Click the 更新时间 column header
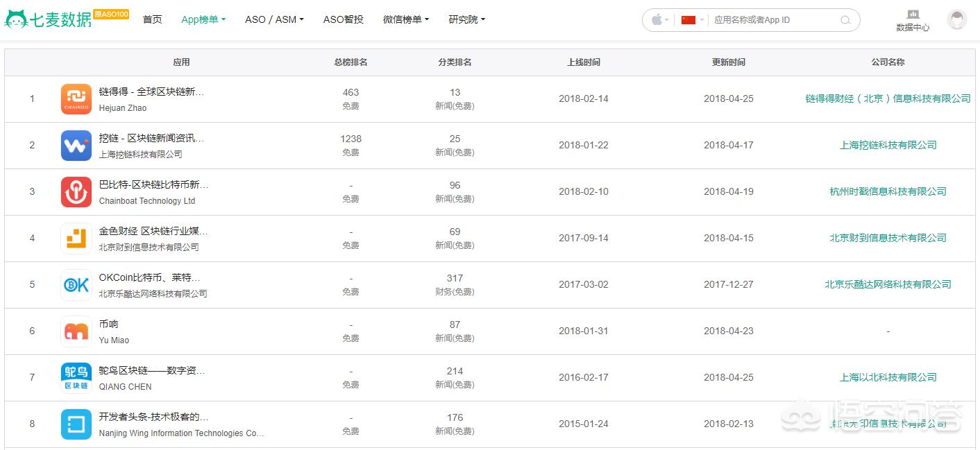Viewport: 980px width, 450px height. (729, 62)
